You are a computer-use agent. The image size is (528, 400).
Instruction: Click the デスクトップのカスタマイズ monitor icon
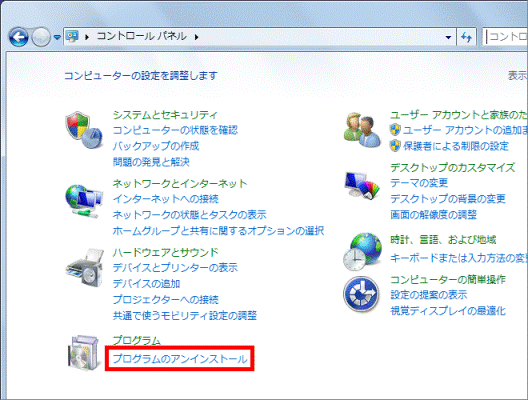[x=362, y=186]
